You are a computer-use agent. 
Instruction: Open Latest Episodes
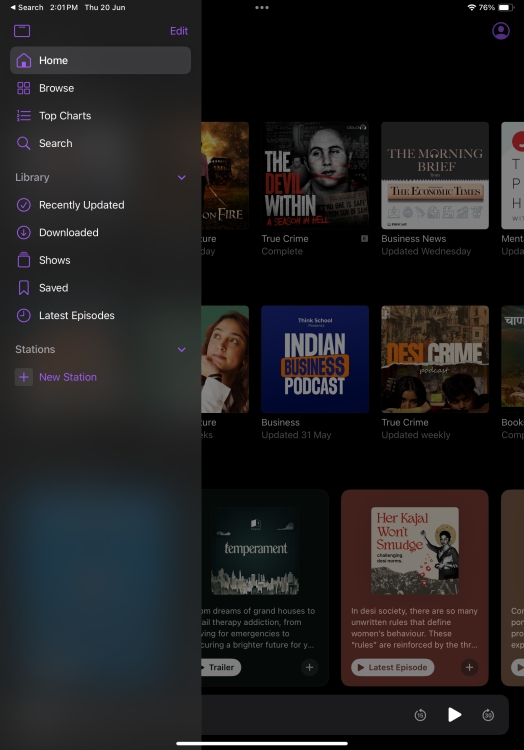100,315
